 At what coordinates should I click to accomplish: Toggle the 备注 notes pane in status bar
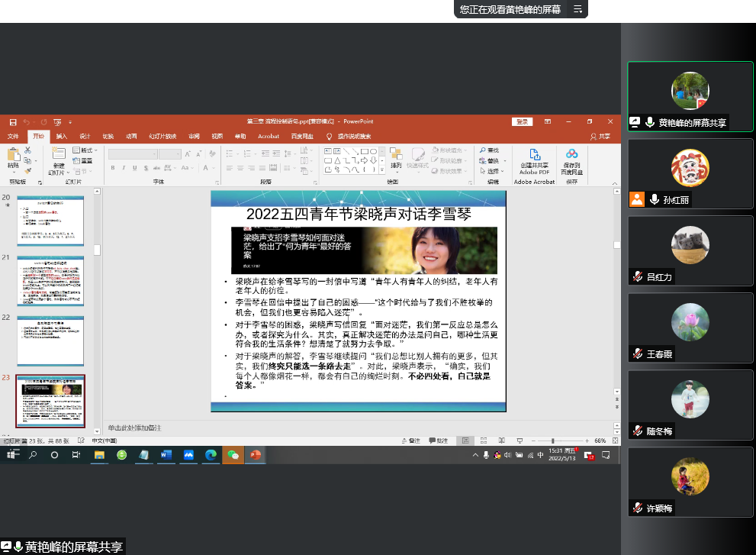(x=411, y=441)
